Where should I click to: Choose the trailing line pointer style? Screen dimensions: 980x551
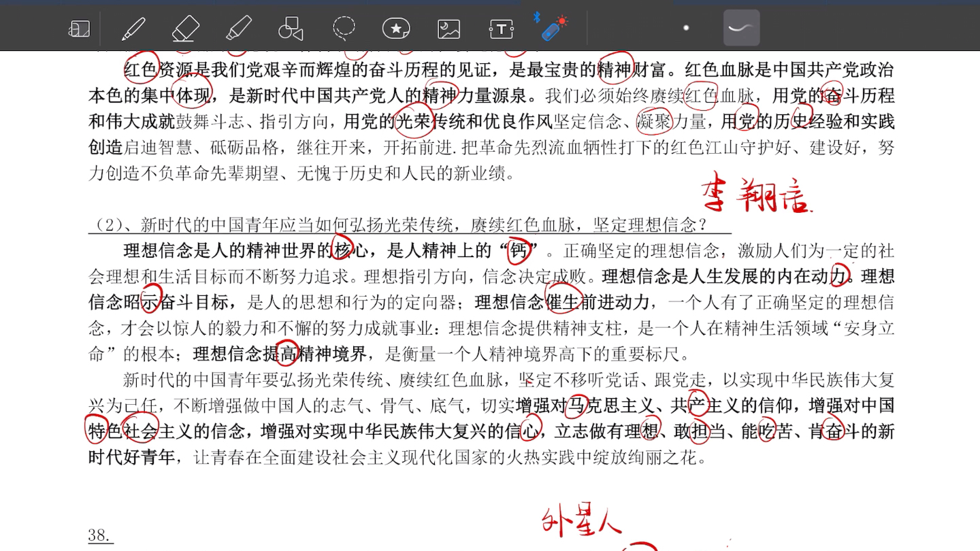pos(741,28)
